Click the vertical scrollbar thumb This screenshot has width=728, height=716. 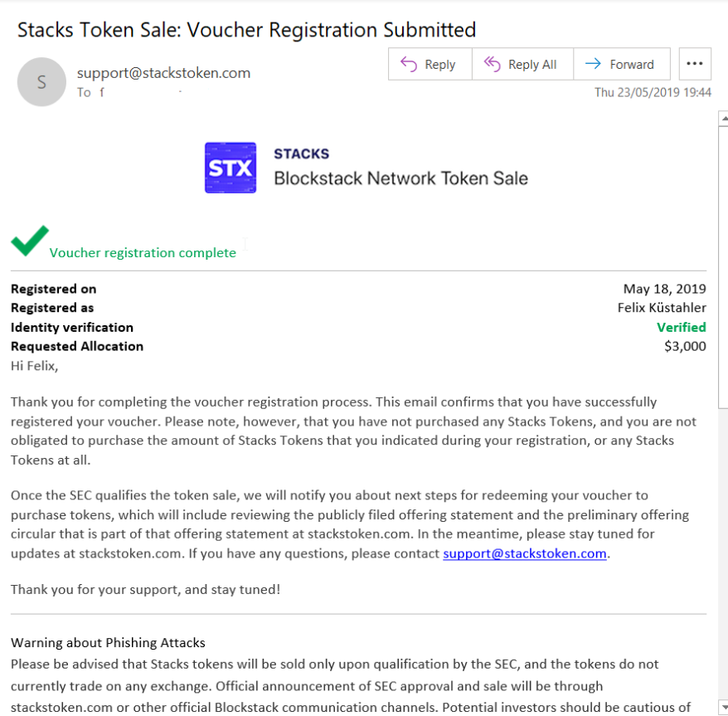coord(722,265)
